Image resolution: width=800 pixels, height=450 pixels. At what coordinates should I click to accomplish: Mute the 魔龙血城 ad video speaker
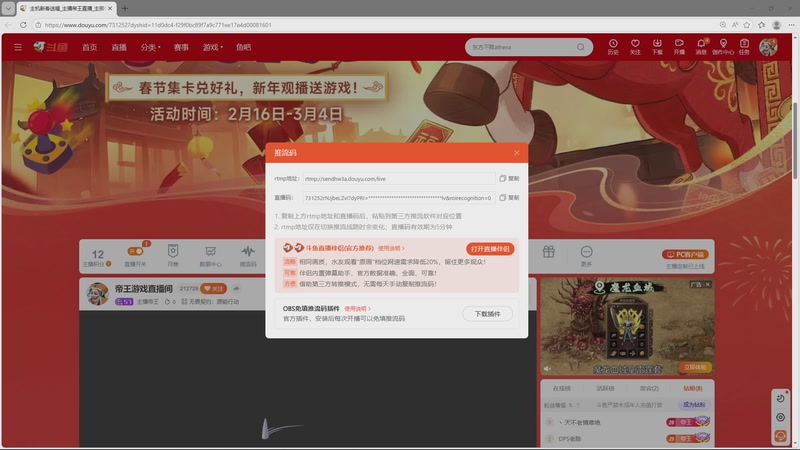coord(547,368)
